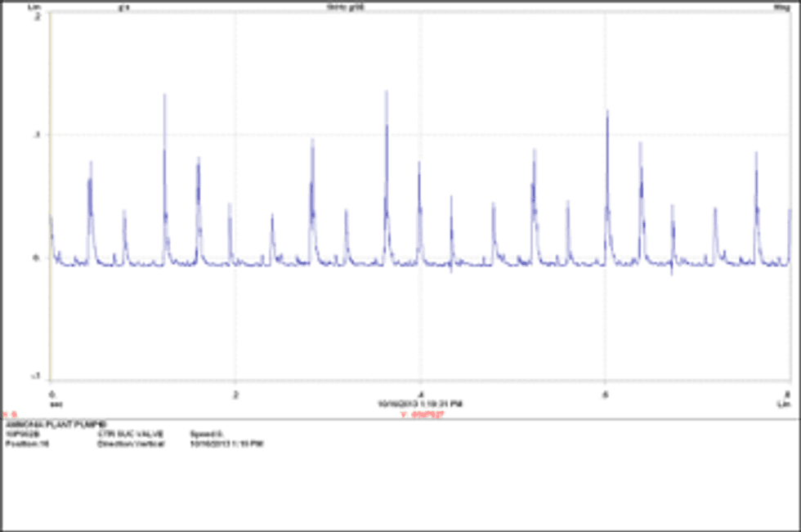This screenshot has height=532, width=801.
Task: Click the .2 amplitude scale value
Action: coord(38,15)
